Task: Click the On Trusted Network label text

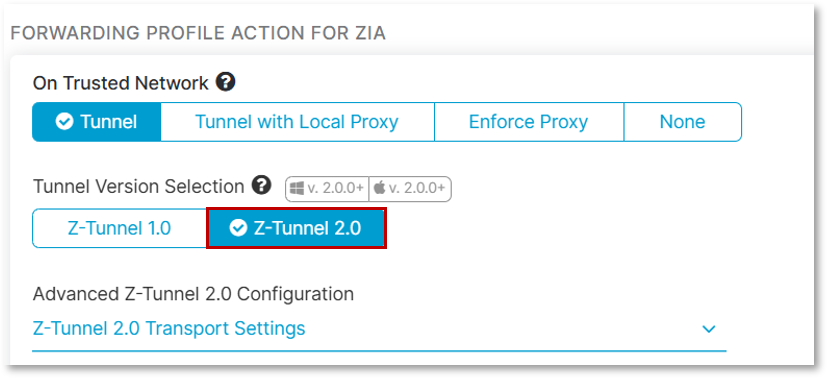Action: pos(121,83)
